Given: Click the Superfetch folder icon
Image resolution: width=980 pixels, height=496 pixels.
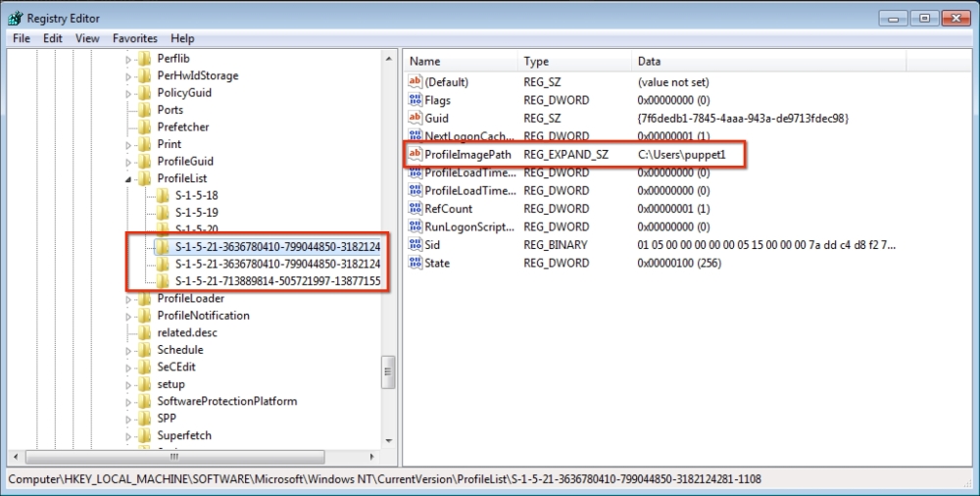Looking at the screenshot, I should 145,435.
